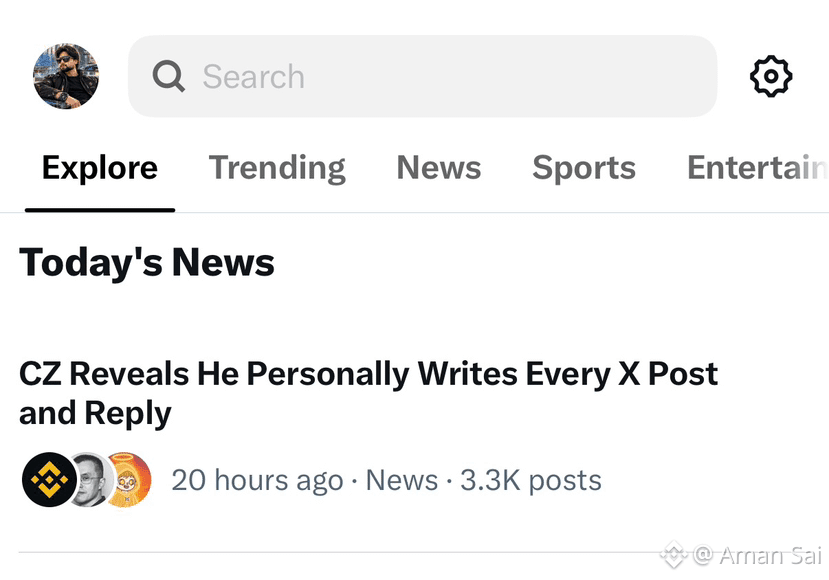Click the CZ portrait avatar
Image resolution: width=829 pixels, height=580 pixels.
91,480
